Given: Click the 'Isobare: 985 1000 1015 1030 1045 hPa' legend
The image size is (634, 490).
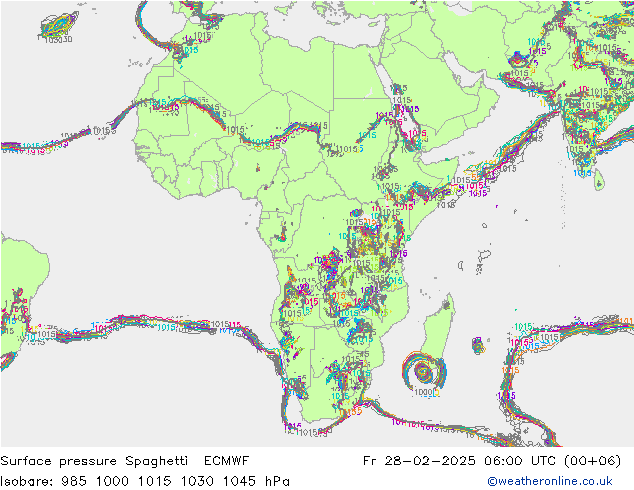Looking at the screenshot, I should point(145,481).
